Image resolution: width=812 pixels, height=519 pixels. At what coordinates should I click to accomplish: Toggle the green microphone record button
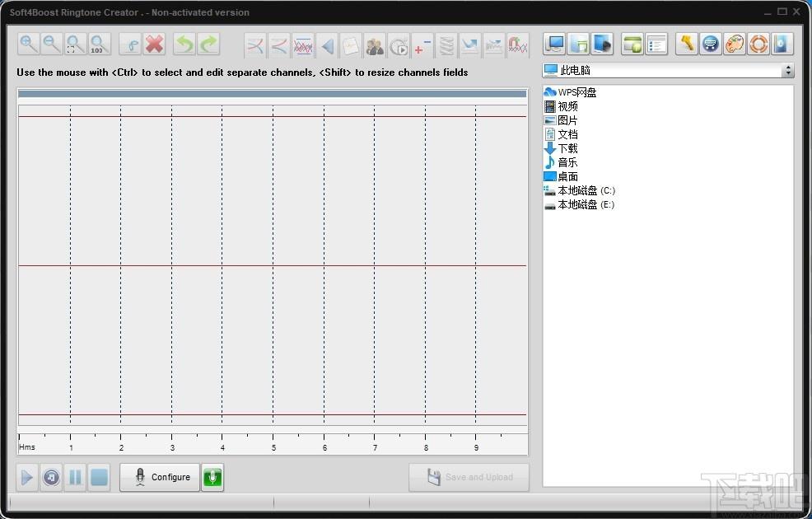(x=212, y=477)
